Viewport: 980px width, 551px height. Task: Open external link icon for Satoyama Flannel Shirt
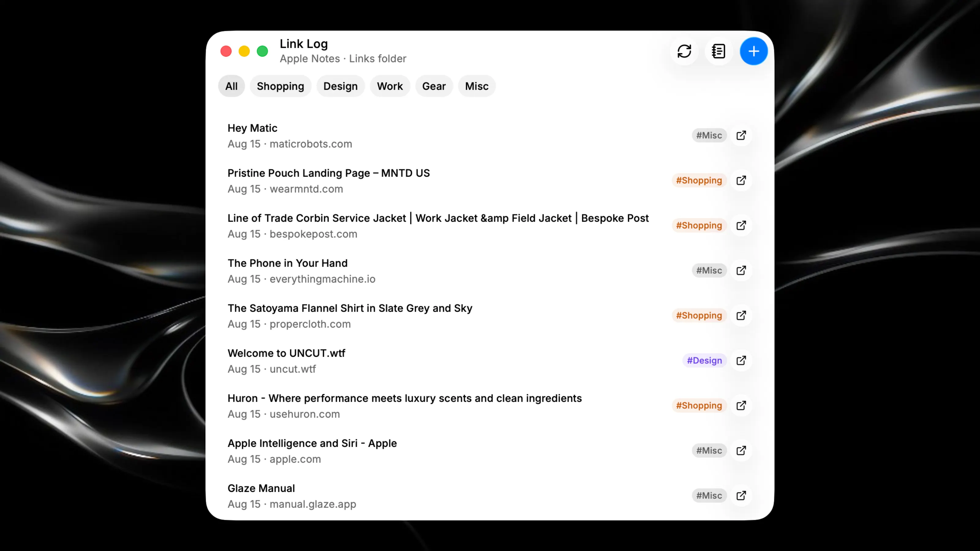(x=741, y=316)
